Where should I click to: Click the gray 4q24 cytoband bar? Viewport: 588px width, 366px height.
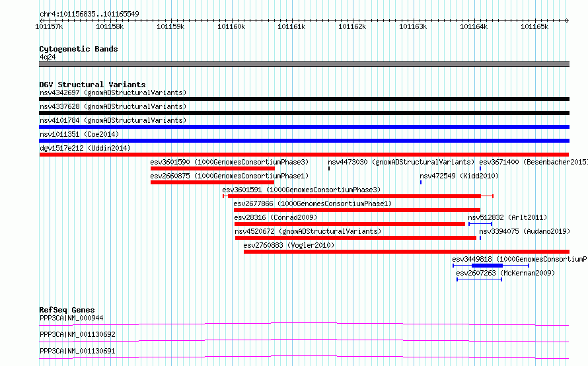[304, 64]
